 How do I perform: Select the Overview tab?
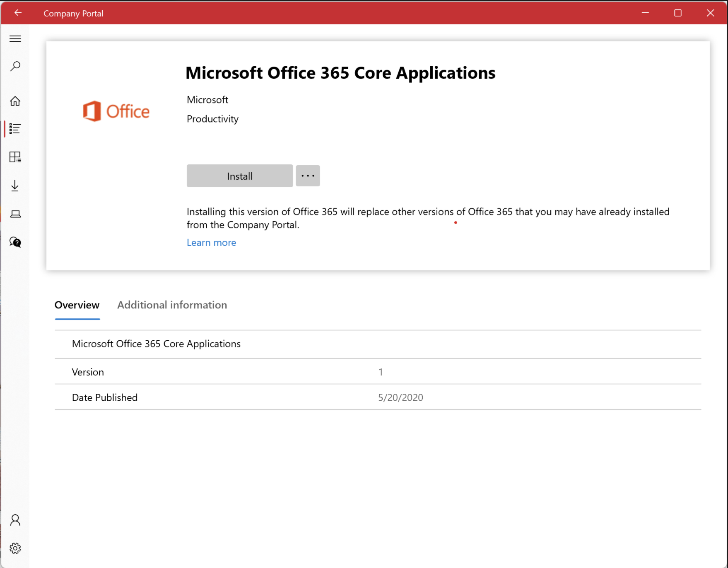click(77, 305)
